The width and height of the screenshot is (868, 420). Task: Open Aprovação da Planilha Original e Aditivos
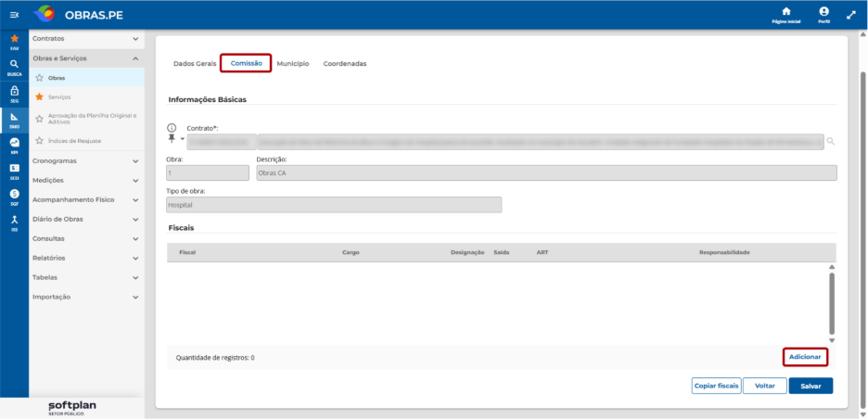(x=86, y=119)
